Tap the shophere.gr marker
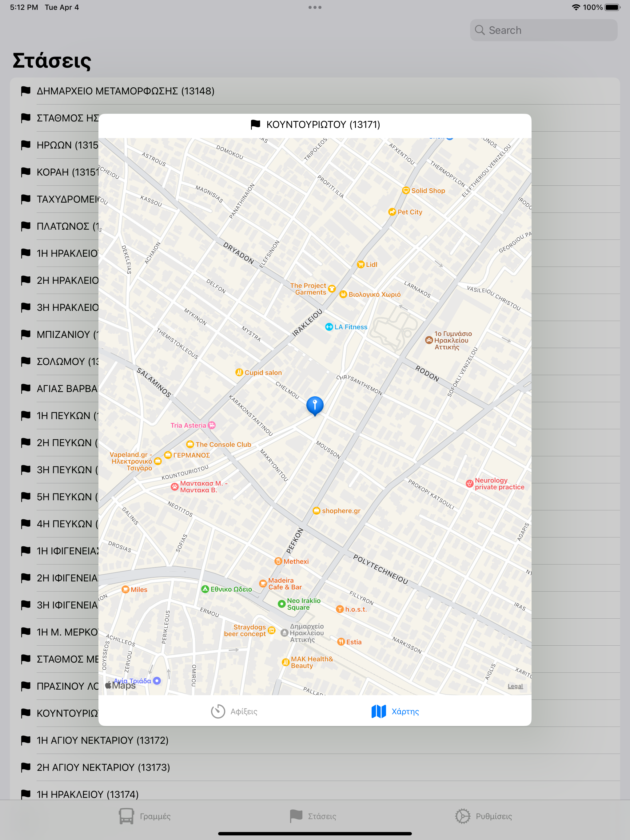 pyautogui.click(x=317, y=511)
